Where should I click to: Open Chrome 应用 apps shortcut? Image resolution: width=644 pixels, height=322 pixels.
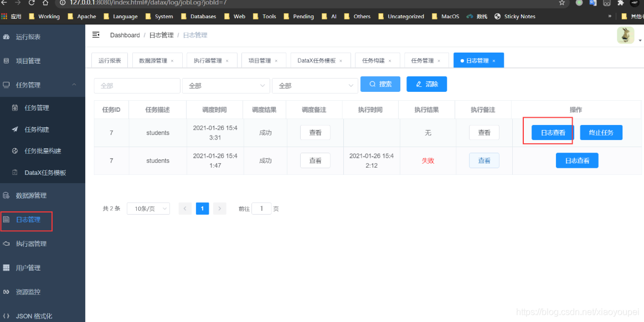point(12,17)
